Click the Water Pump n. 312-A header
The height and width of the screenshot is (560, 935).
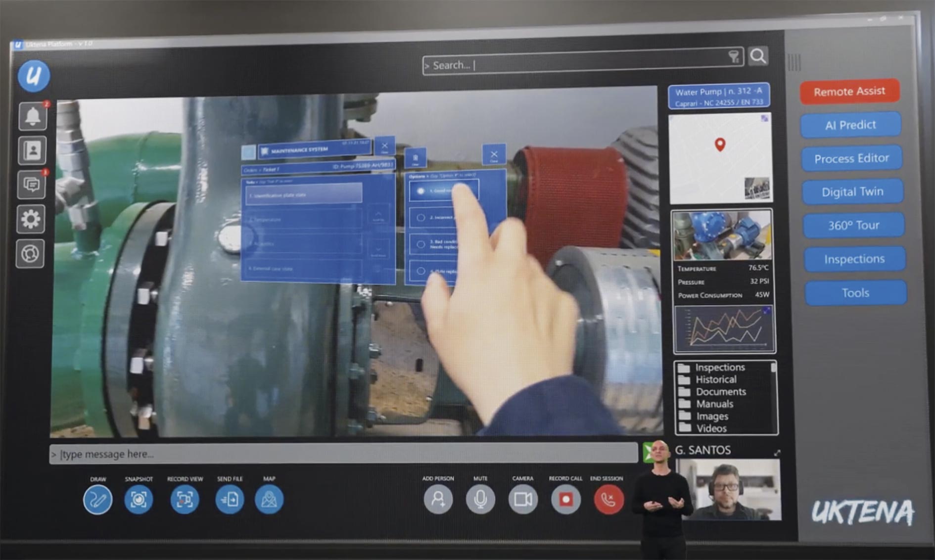[x=719, y=96]
